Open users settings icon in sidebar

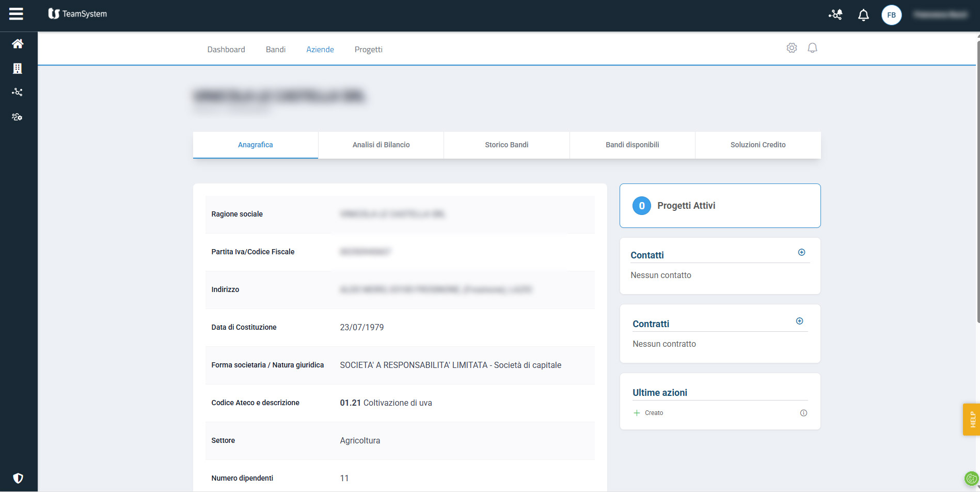point(18,117)
